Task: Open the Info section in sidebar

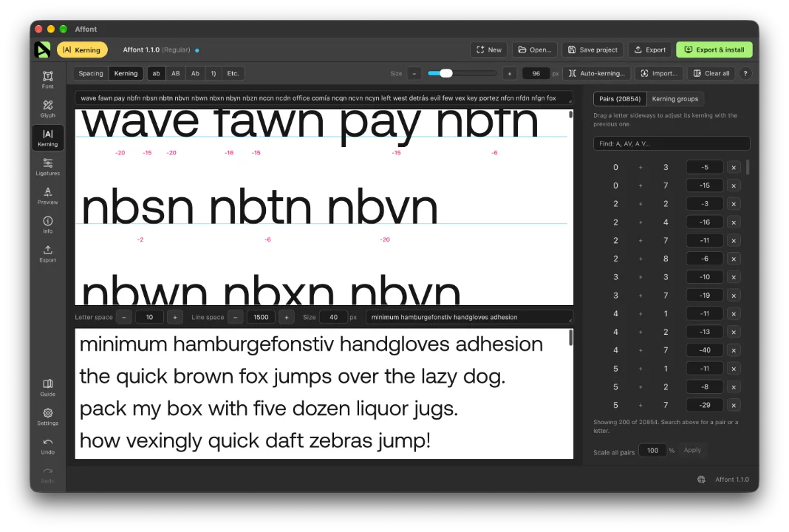Action: click(x=48, y=225)
